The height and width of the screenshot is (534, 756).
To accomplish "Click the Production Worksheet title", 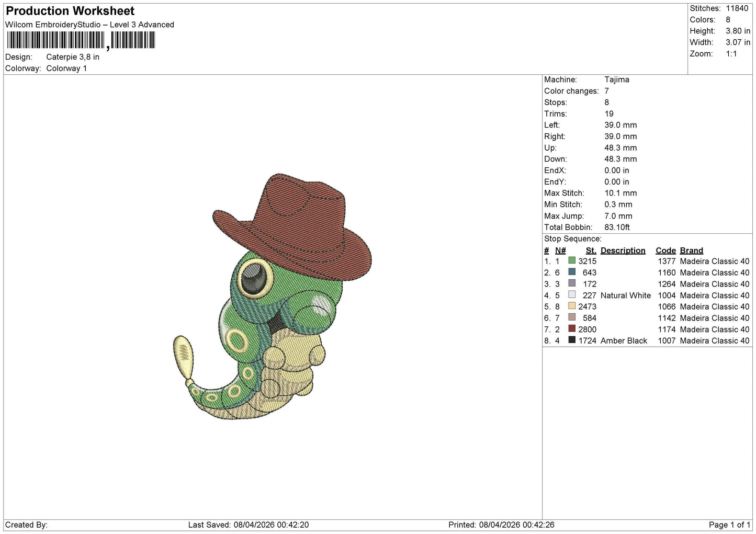I will click(70, 11).
